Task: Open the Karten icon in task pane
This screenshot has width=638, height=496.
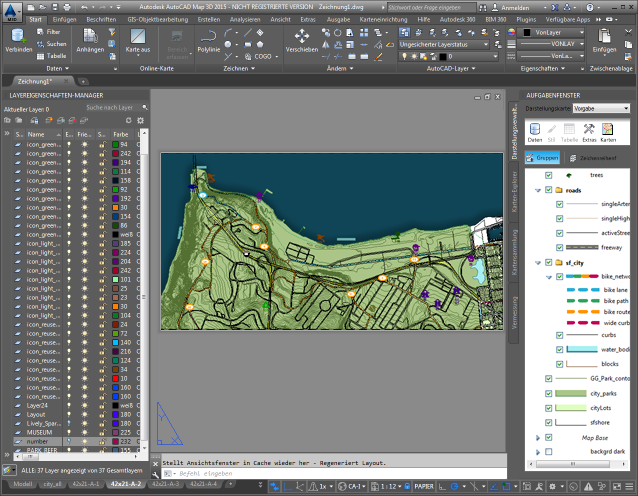Action: click(x=607, y=131)
